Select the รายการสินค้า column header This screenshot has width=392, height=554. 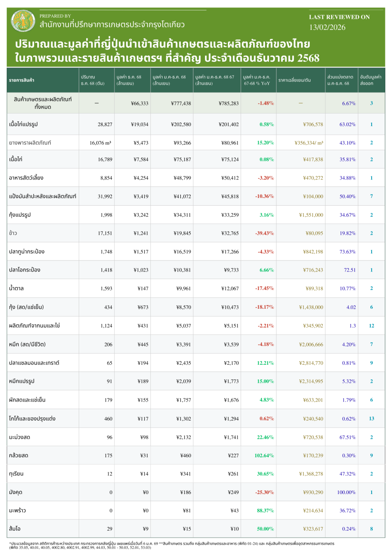pyautogui.click(x=22, y=80)
